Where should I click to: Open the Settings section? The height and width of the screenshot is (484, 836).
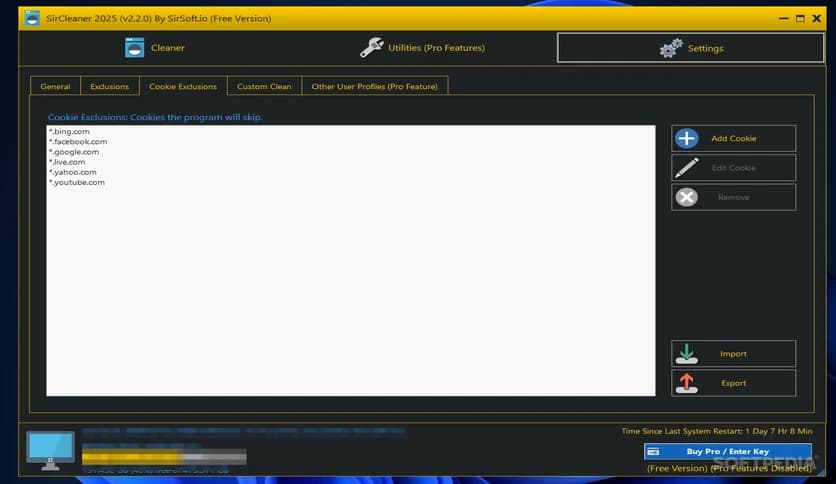click(690, 48)
